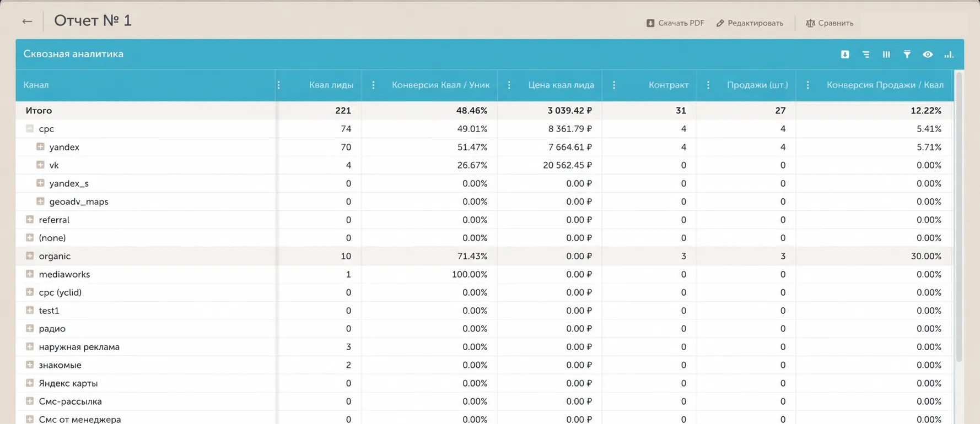Click the Цена квал лида header text

coord(561,85)
